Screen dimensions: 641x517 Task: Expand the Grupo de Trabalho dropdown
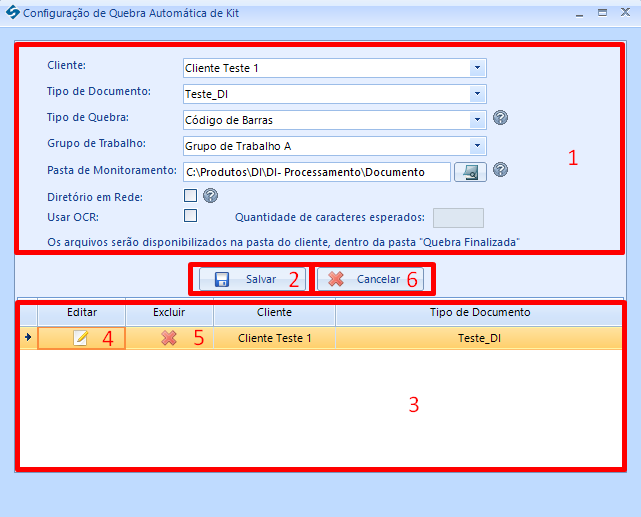pyautogui.click(x=477, y=146)
